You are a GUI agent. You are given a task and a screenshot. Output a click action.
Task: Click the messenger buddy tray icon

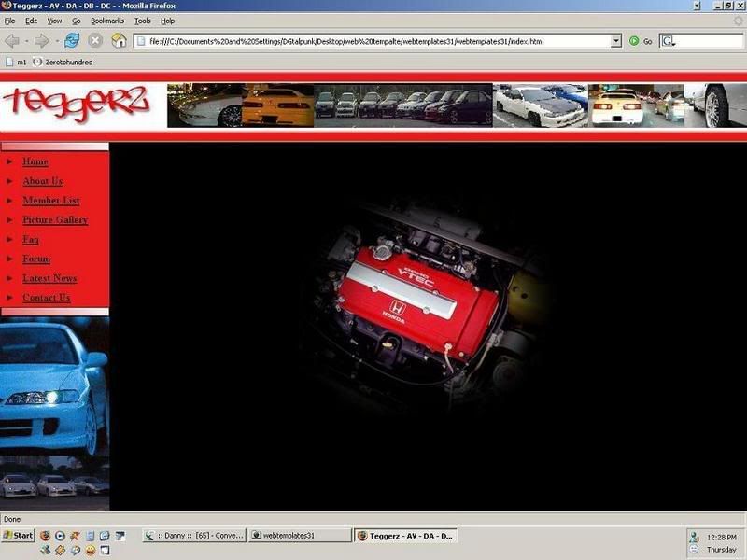pyautogui.click(x=694, y=538)
